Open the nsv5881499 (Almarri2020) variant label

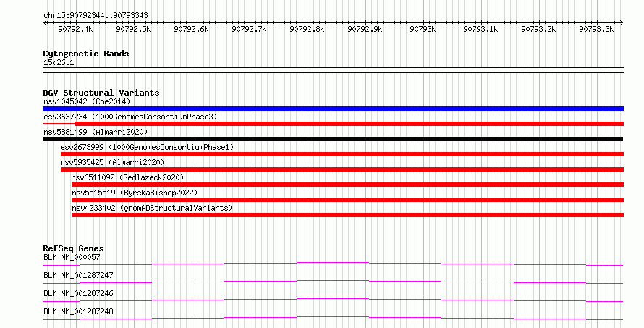96,132
